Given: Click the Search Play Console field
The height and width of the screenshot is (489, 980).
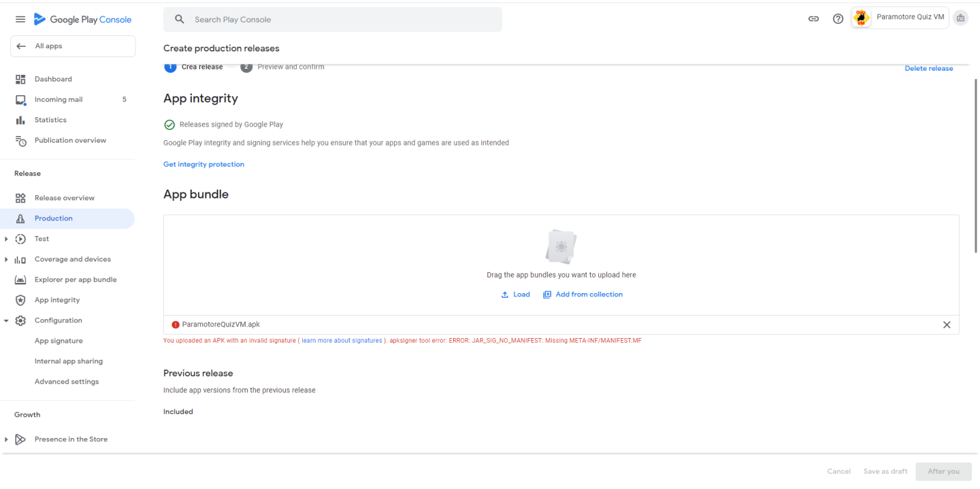Looking at the screenshot, I should [332, 20].
